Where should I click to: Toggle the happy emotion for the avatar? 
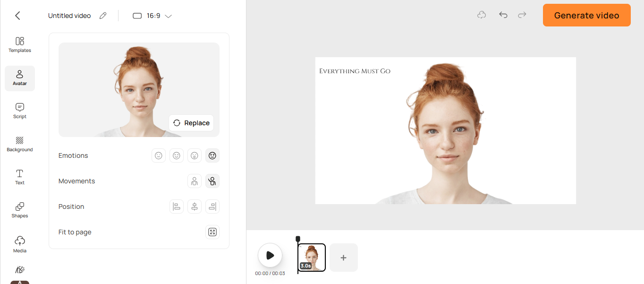(x=176, y=155)
